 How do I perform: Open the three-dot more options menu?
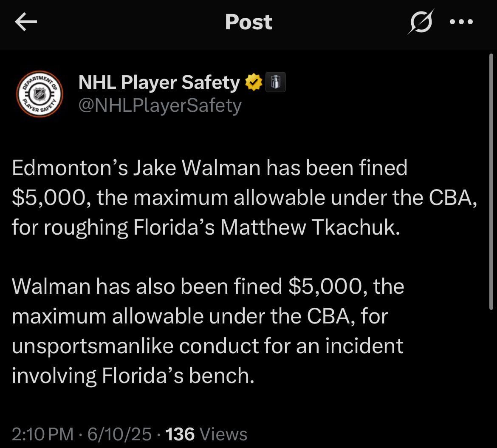tap(461, 22)
